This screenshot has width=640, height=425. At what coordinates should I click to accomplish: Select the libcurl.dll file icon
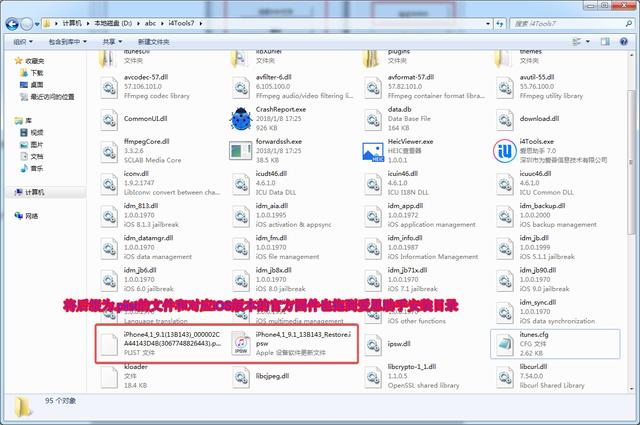pyautogui.click(x=505, y=376)
